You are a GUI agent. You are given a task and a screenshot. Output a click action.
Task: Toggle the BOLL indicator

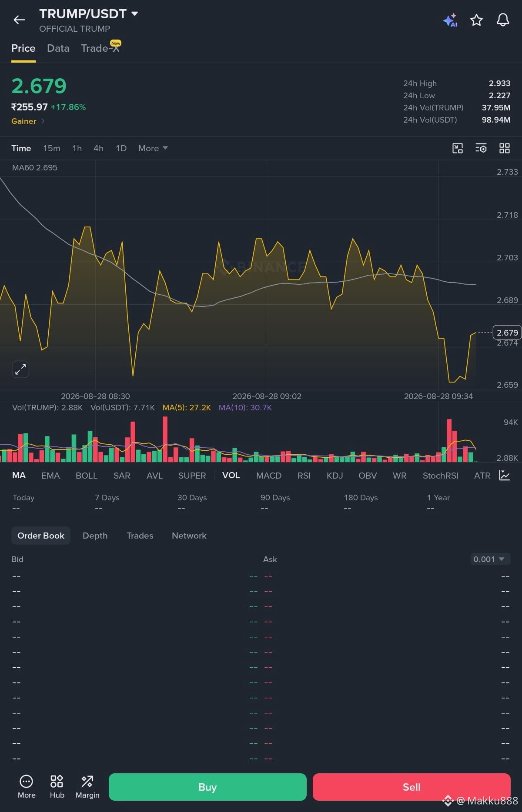click(x=87, y=476)
